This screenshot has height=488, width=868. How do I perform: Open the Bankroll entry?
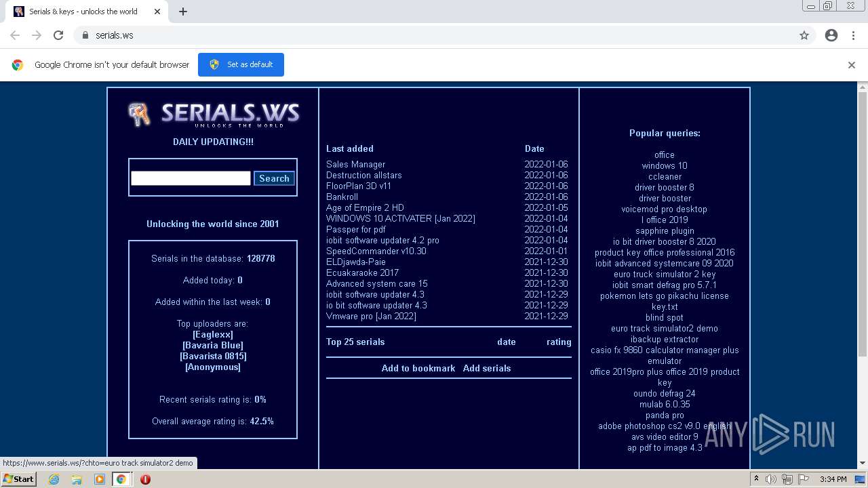(x=342, y=197)
